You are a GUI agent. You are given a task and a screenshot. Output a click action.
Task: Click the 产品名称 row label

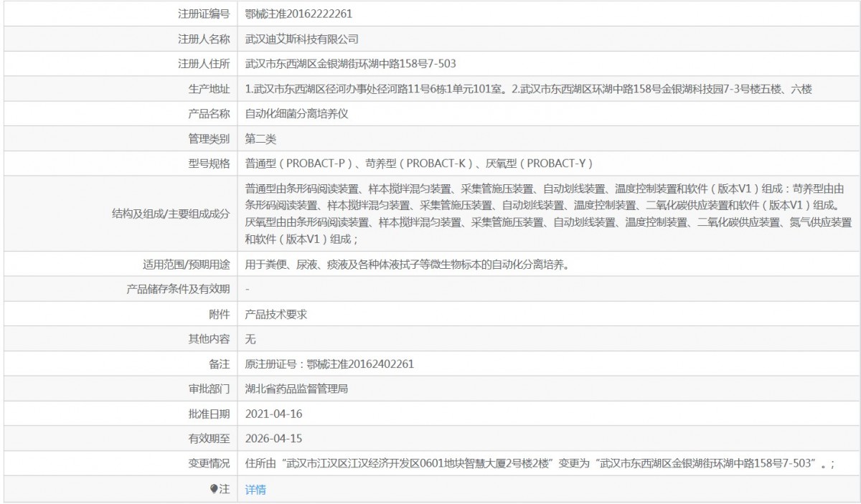209,113
